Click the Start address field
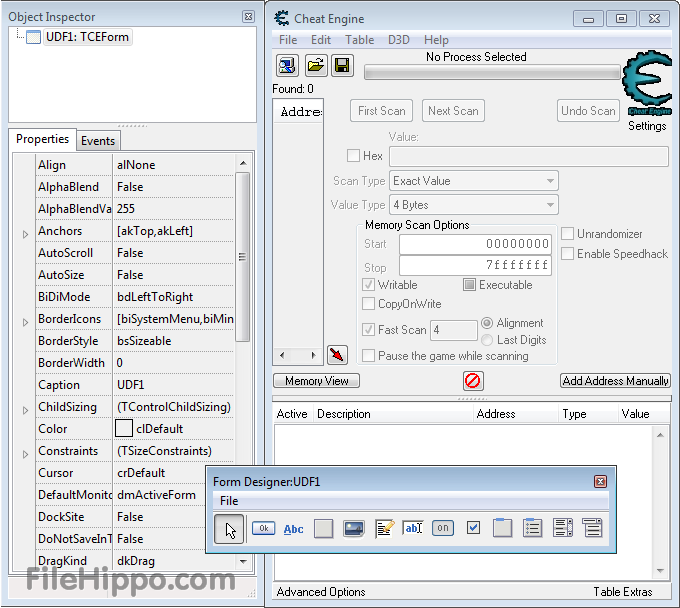The image size is (680, 608). (x=475, y=244)
